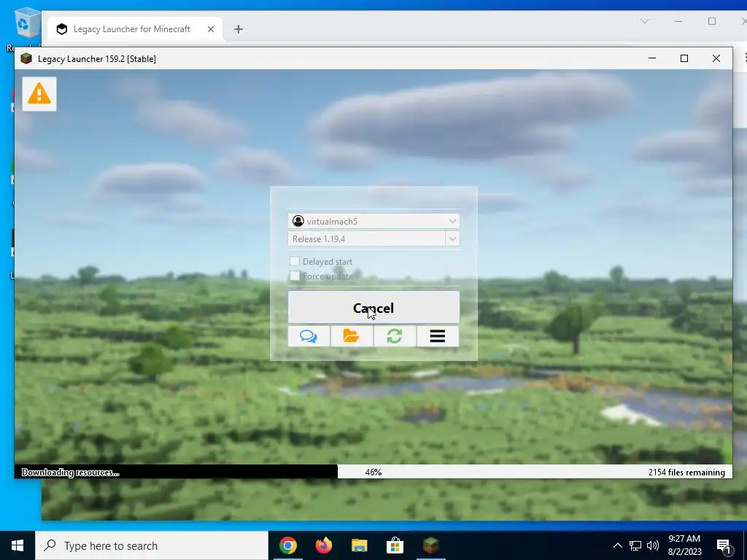The image size is (747, 560).
Task: Open the Recycle Bin desktop icon
Action: coord(26,24)
